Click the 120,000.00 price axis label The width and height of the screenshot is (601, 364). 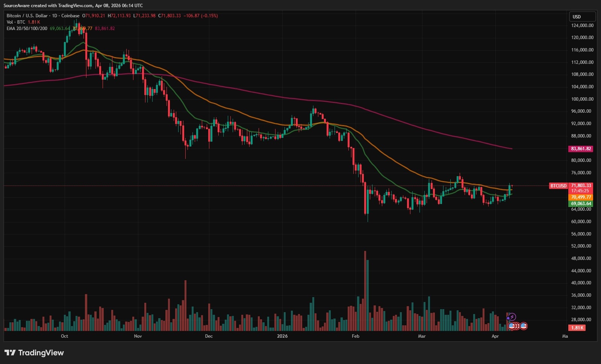click(582, 38)
